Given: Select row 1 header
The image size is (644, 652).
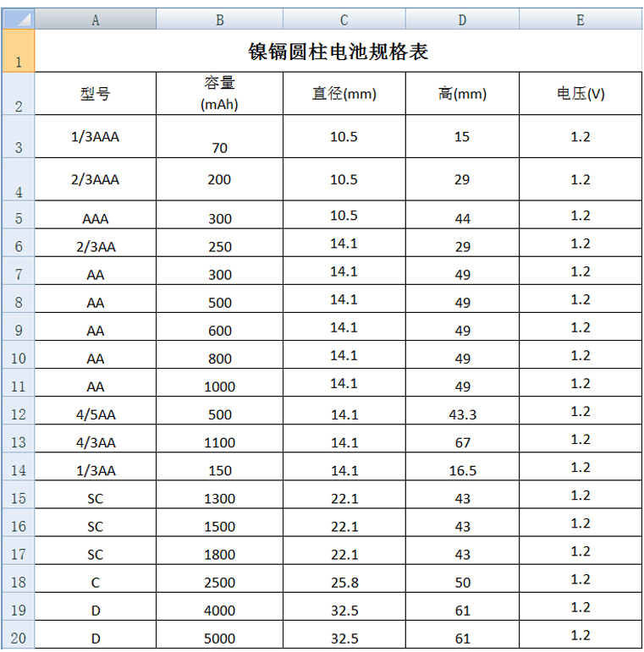Looking at the screenshot, I should click(19, 51).
